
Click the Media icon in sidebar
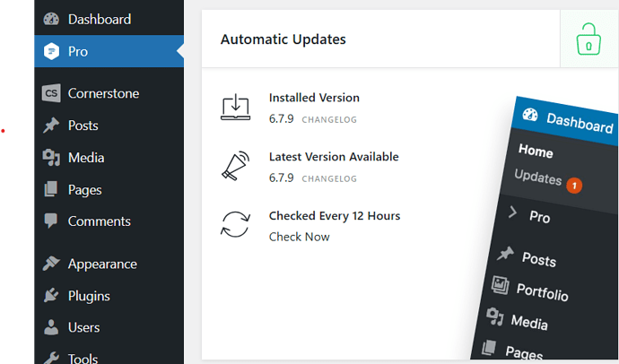(x=51, y=158)
